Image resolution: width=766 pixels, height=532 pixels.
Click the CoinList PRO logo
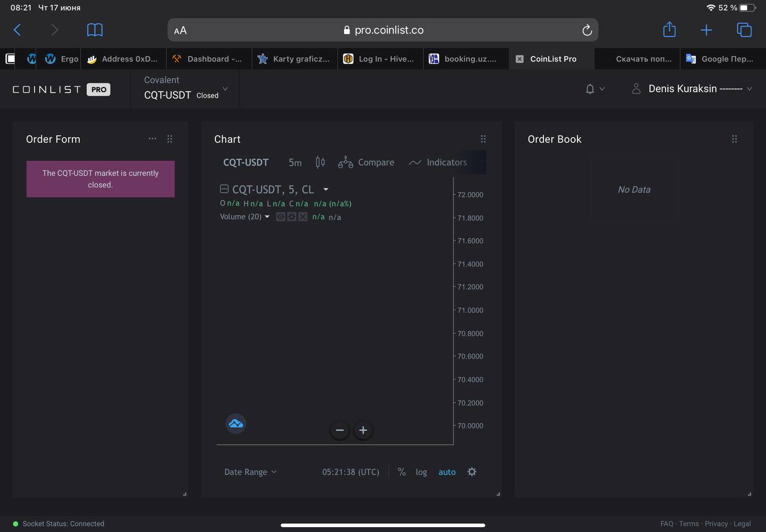[x=61, y=89]
